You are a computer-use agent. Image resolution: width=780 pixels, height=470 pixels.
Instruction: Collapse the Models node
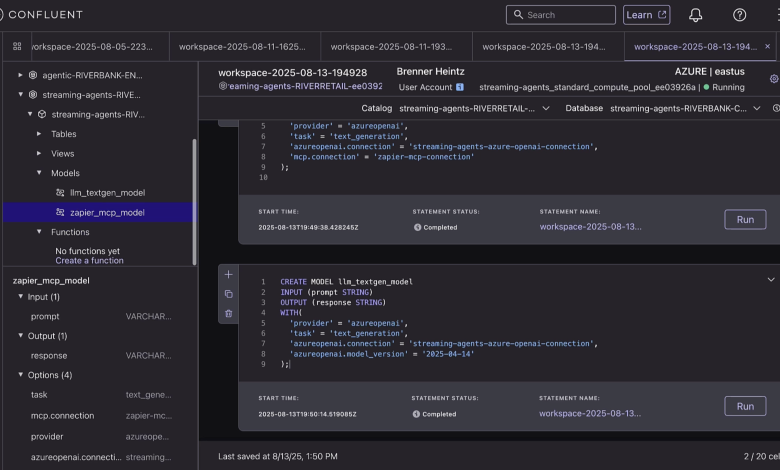39,173
